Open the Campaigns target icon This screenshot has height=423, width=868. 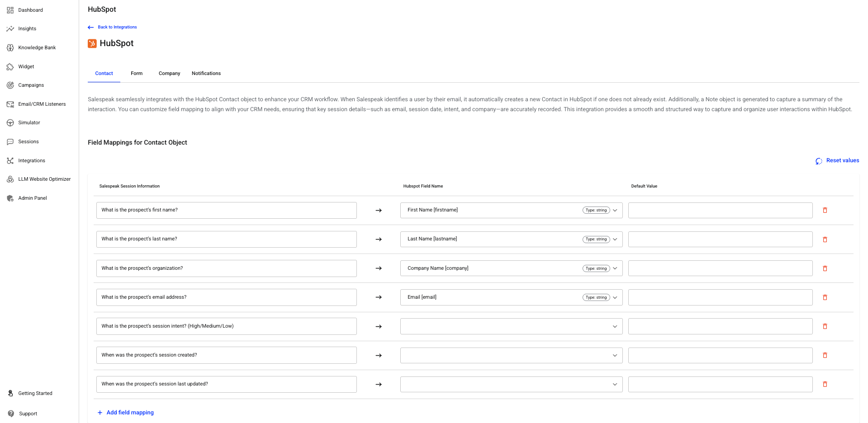(x=10, y=85)
